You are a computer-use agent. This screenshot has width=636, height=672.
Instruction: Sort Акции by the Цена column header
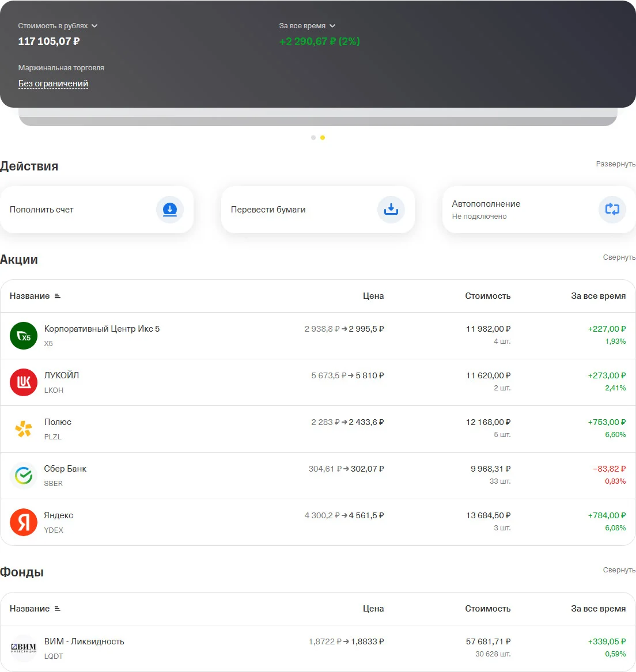[x=373, y=296]
